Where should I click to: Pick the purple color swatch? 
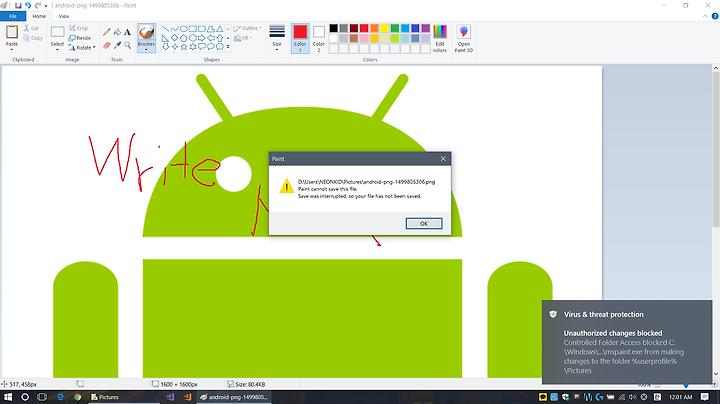click(426, 28)
